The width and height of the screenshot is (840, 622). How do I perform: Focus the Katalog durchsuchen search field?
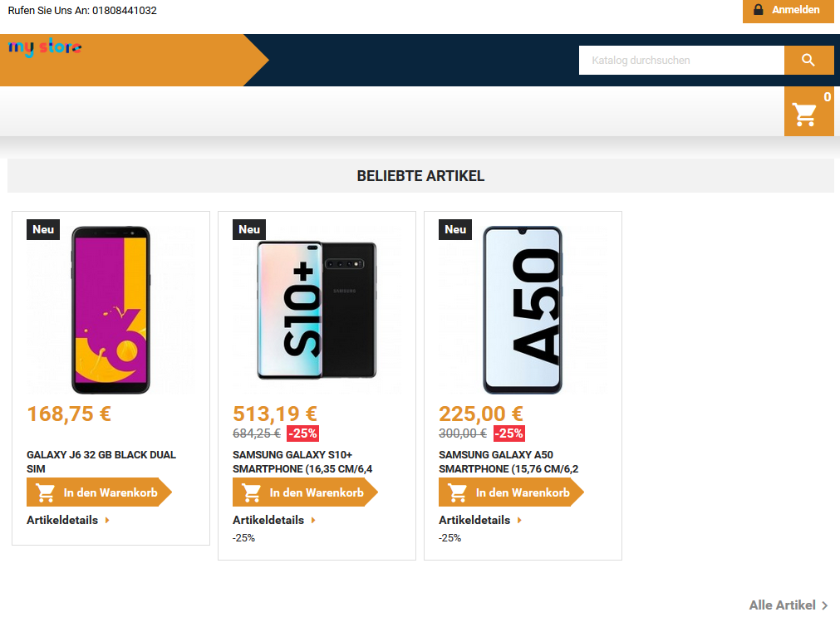[681, 60]
